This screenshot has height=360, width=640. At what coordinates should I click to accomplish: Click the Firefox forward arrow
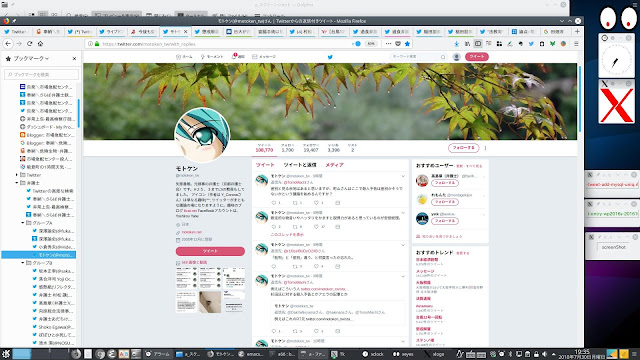[x=19, y=44]
